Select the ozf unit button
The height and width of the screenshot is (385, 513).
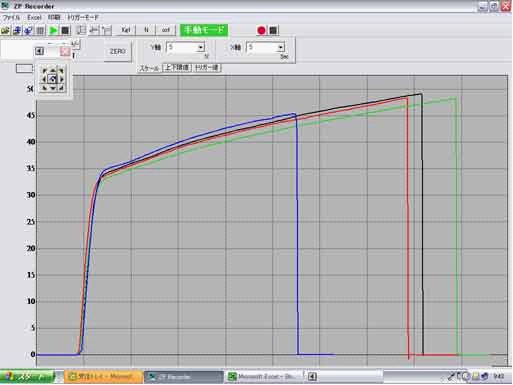pos(166,30)
